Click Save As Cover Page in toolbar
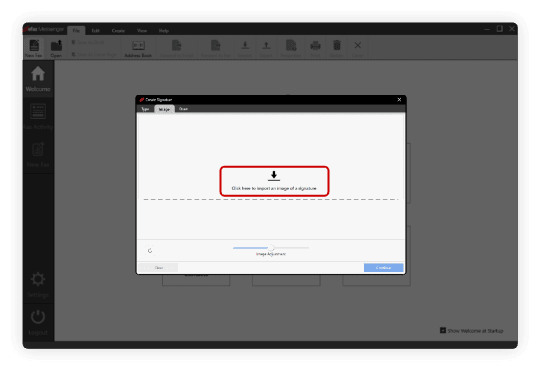The width and height of the screenshot is (540, 372). 94,55
